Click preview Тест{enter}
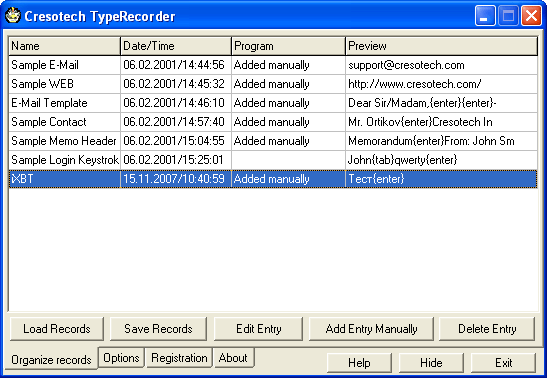 (x=376, y=179)
